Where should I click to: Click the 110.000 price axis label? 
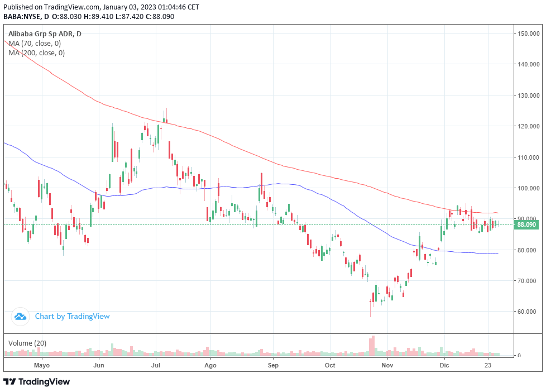click(529, 157)
